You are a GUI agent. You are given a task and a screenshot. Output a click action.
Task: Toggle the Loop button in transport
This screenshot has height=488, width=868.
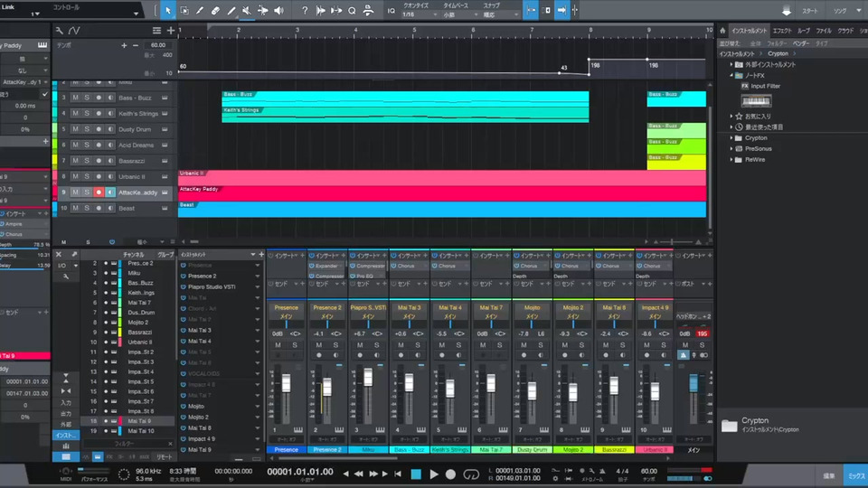pos(470,474)
